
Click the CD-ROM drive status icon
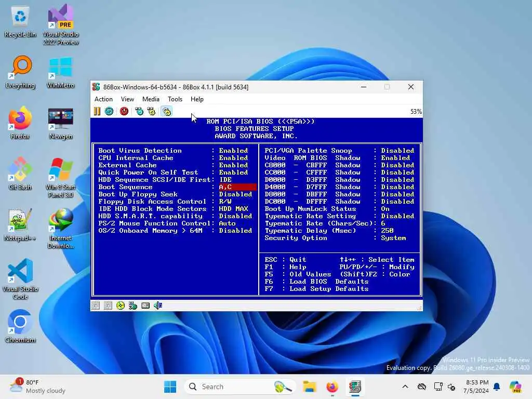click(x=121, y=305)
